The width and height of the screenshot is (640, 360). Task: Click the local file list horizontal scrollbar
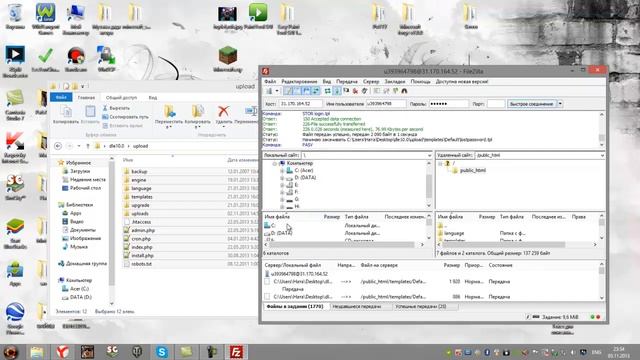(x=341, y=244)
